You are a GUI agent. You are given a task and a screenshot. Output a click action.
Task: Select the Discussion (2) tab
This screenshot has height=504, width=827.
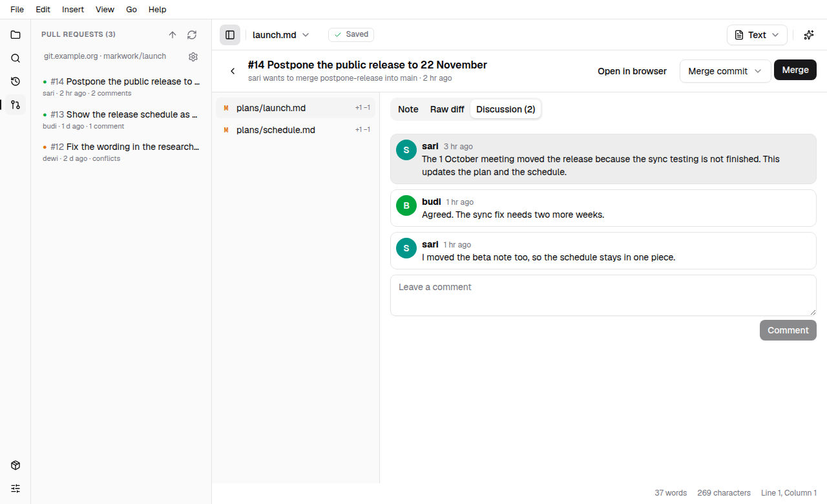(x=506, y=109)
